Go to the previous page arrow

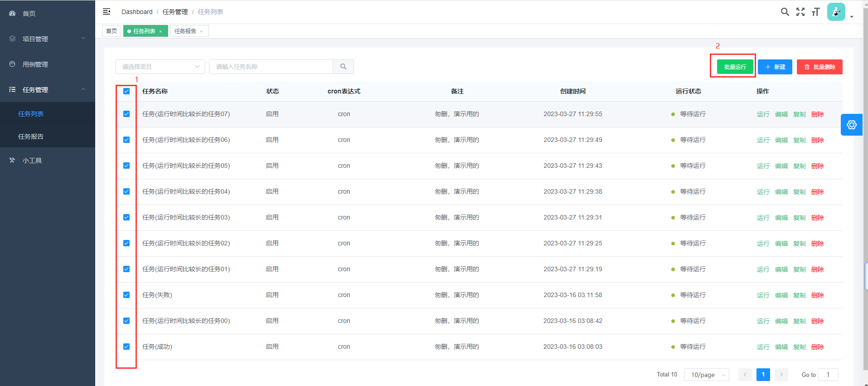coord(745,375)
